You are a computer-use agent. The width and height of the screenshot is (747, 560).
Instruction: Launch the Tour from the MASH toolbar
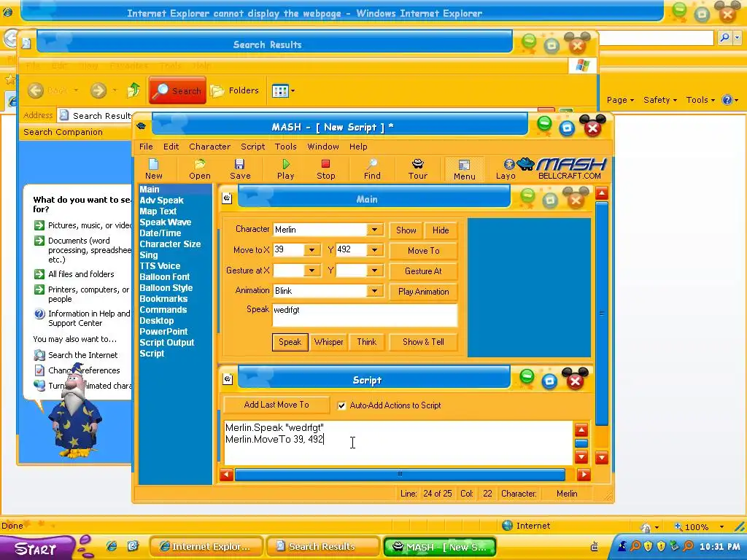point(418,169)
